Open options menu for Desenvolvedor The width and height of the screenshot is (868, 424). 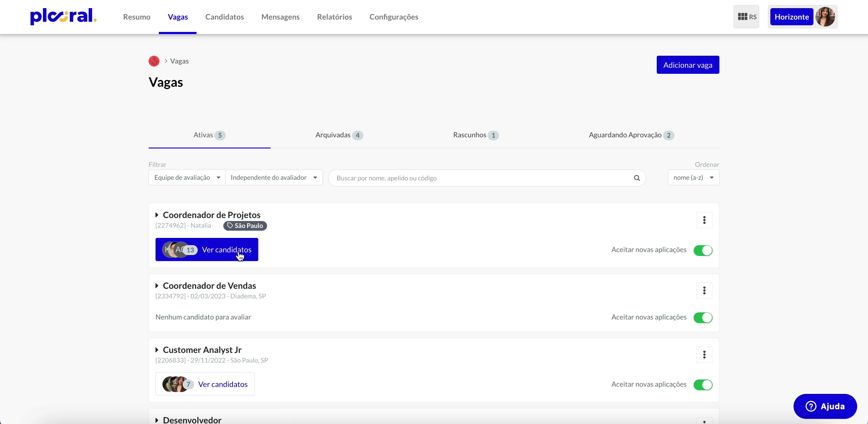(704, 421)
